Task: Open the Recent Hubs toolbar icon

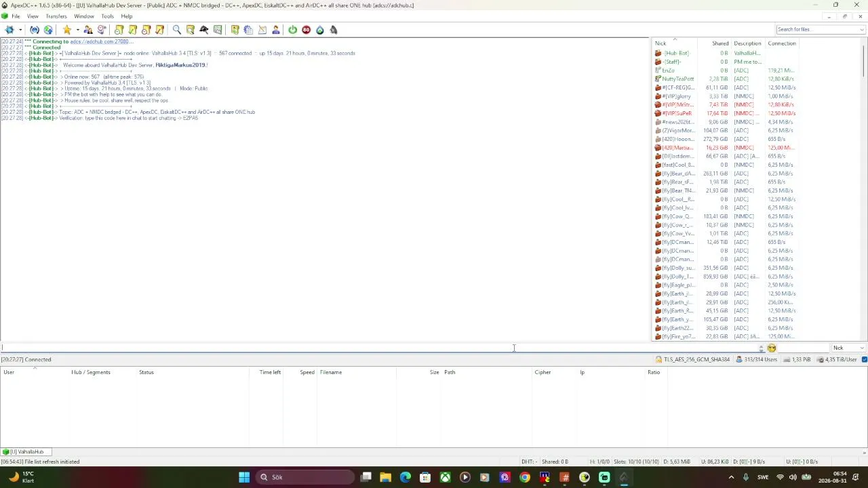Action: [102, 30]
